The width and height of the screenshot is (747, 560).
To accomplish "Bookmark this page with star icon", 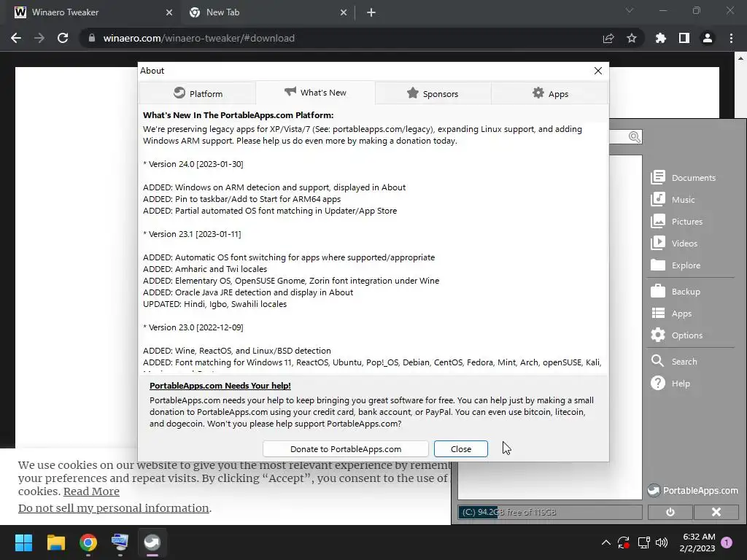I will coord(632,38).
